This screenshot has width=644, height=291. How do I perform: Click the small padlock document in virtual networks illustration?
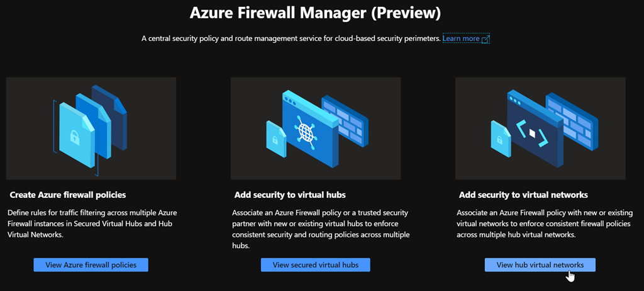(501, 137)
